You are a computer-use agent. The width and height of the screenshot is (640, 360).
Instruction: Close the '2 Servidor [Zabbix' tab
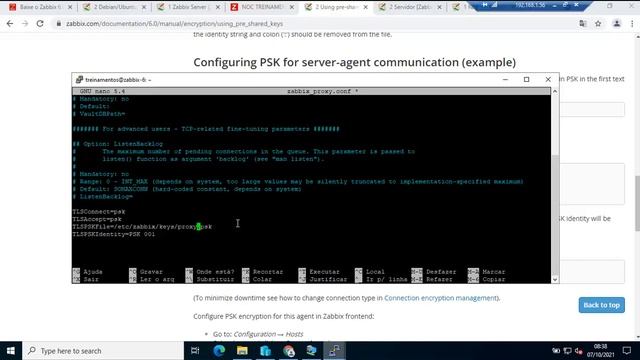(x=440, y=7)
